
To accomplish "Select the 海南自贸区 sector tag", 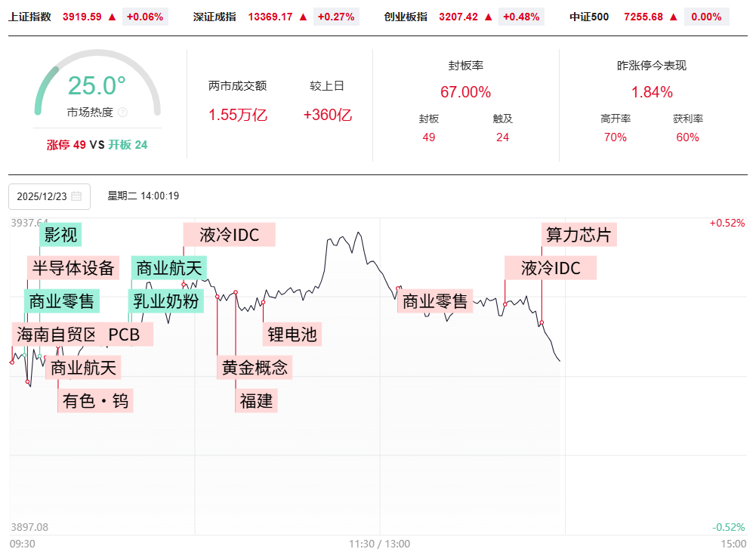I will click(x=56, y=335).
